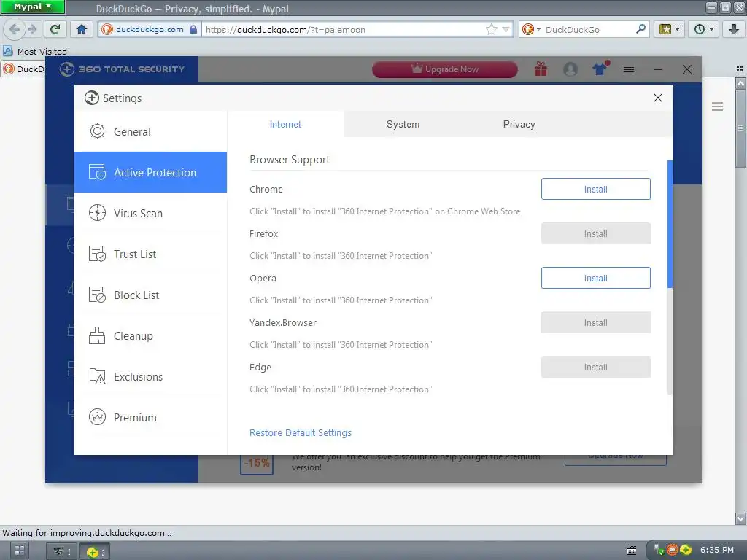The width and height of the screenshot is (747, 560).
Task: Click keyboard tray icon
Action: (632, 551)
